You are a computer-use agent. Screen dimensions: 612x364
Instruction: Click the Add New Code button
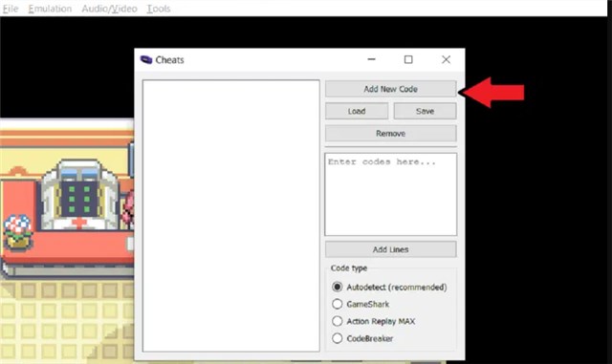point(391,89)
